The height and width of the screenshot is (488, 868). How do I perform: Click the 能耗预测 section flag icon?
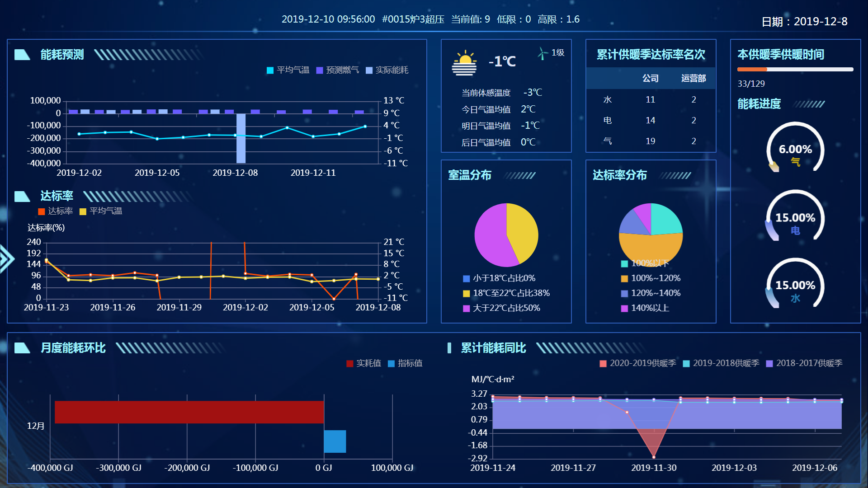(x=22, y=55)
